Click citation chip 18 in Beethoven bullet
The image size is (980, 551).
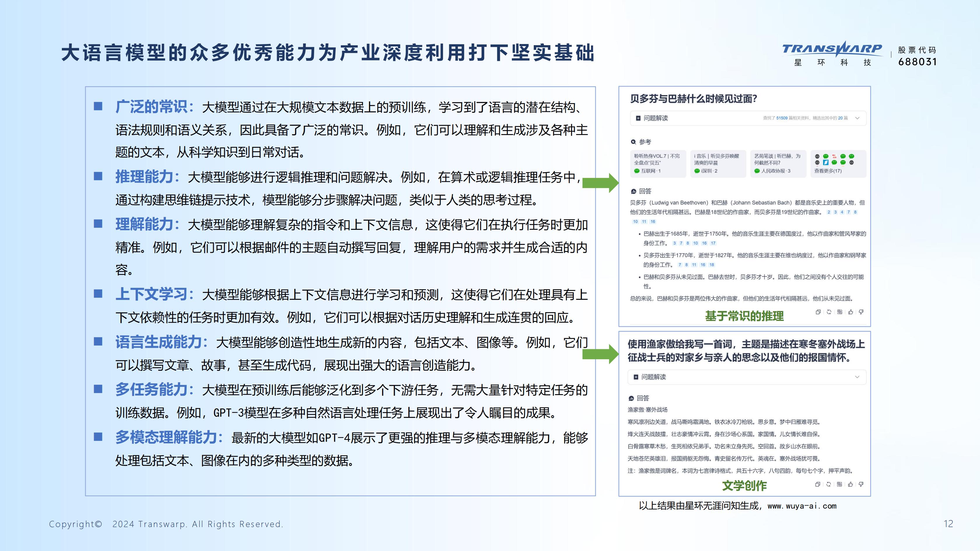(712, 265)
